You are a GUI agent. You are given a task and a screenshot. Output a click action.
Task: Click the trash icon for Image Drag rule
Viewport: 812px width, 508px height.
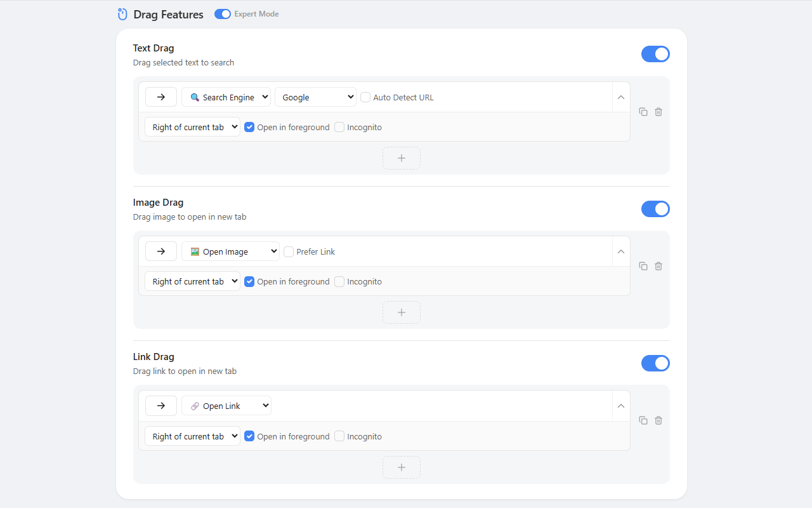(x=658, y=266)
